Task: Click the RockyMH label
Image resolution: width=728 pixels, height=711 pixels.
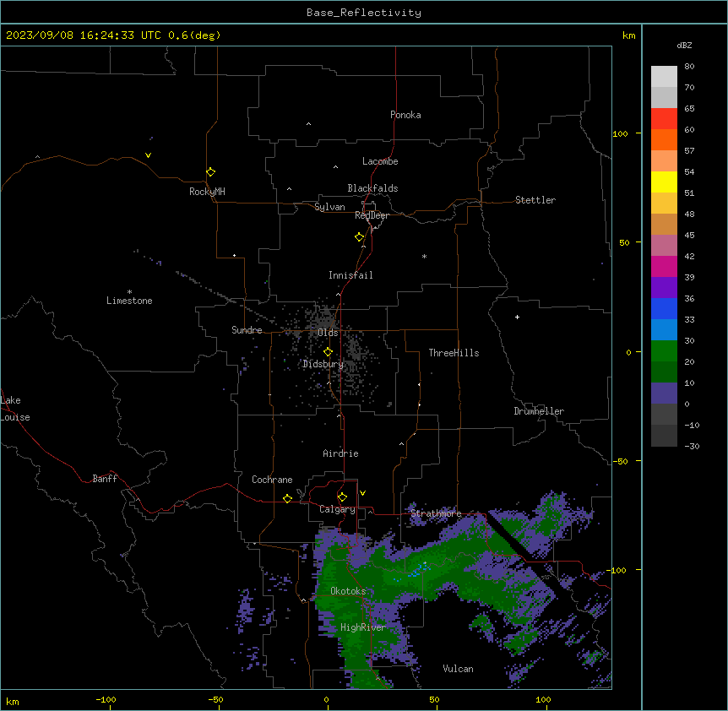Action: [207, 192]
